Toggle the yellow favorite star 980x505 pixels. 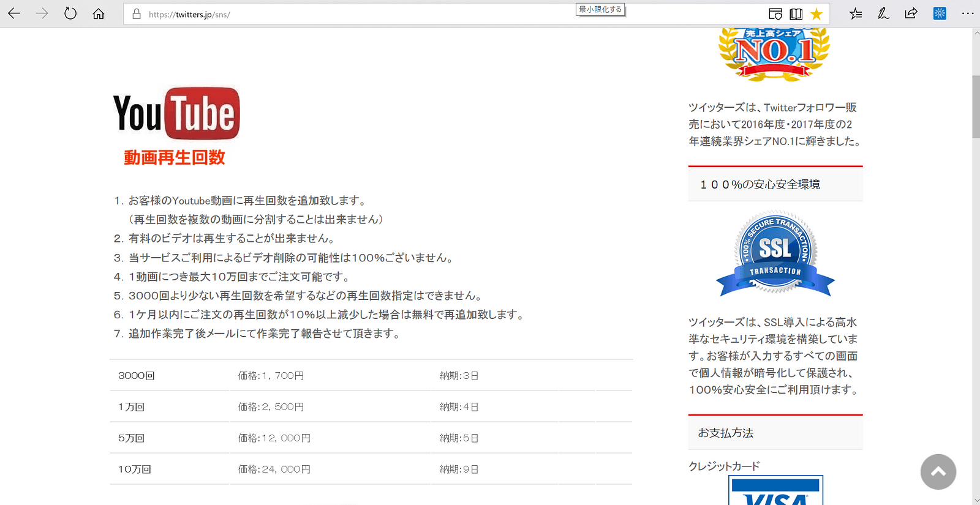point(816,14)
